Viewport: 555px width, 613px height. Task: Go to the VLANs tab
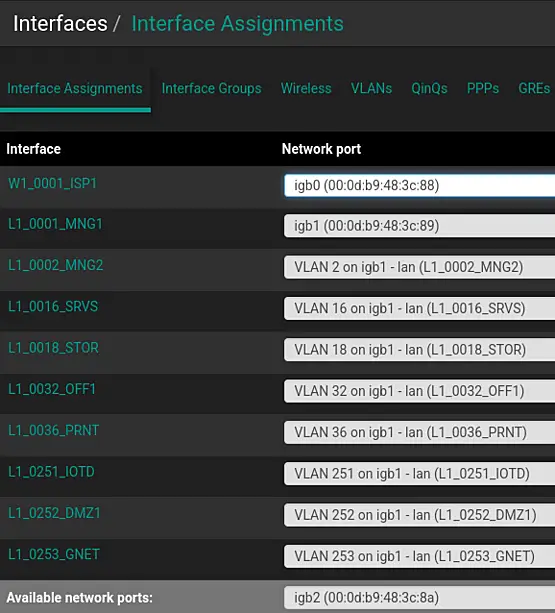(x=371, y=88)
